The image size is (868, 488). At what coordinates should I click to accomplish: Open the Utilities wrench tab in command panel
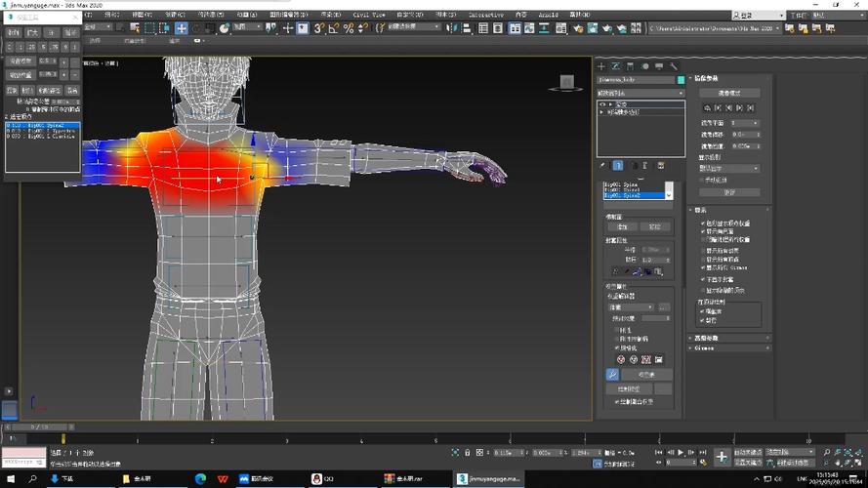click(x=674, y=66)
